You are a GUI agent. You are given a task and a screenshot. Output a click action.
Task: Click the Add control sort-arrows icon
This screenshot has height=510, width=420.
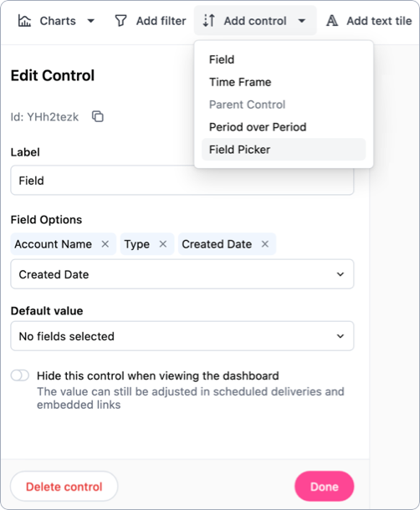point(208,21)
